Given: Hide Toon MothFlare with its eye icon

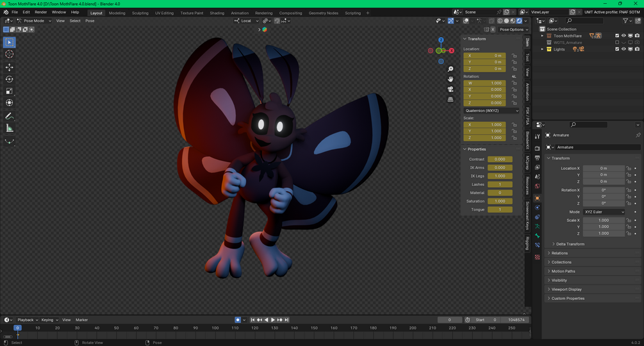Looking at the screenshot, I should [x=623, y=36].
